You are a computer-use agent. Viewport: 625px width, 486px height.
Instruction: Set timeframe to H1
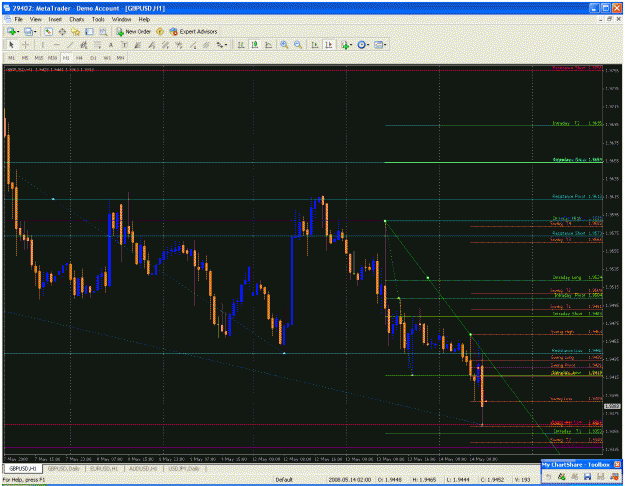66,58
